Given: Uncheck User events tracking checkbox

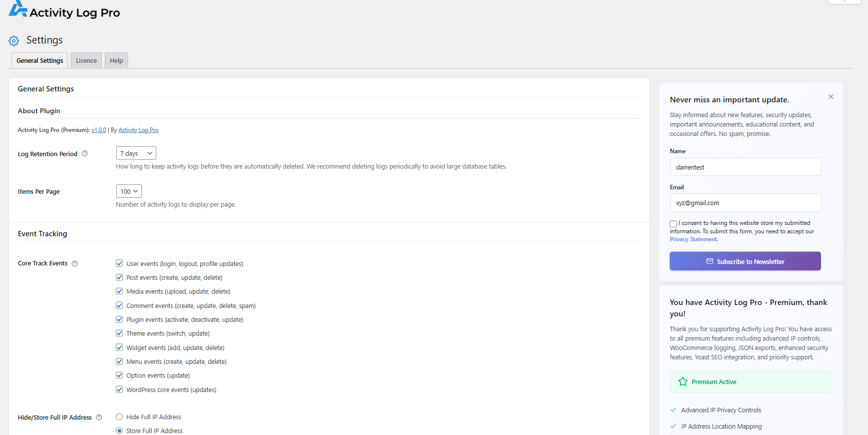Looking at the screenshot, I should [x=119, y=263].
